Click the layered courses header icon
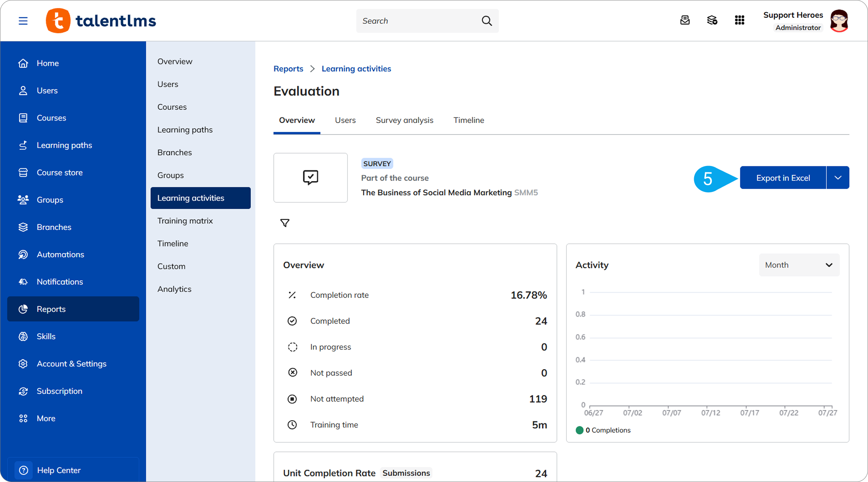 pyautogui.click(x=712, y=20)
